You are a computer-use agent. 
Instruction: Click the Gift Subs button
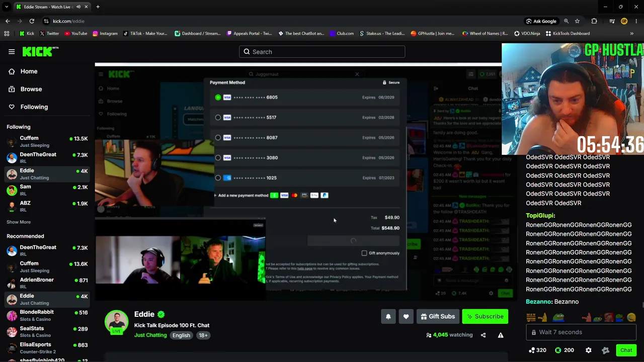pos(438,316)
